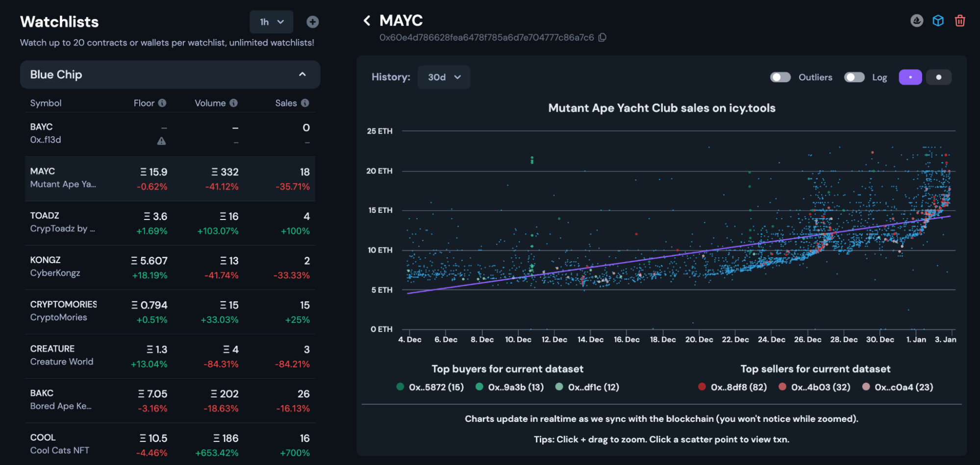
Task: Open the blue cube explorer icon
Action: (x=938, y=21)
